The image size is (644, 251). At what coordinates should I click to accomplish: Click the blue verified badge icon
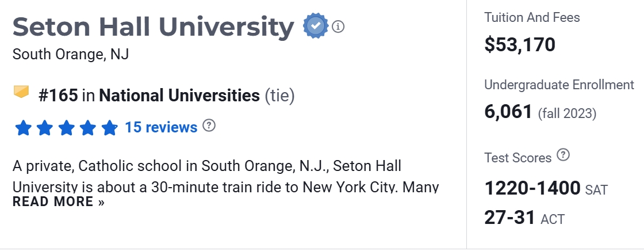(x=316, y=26)
